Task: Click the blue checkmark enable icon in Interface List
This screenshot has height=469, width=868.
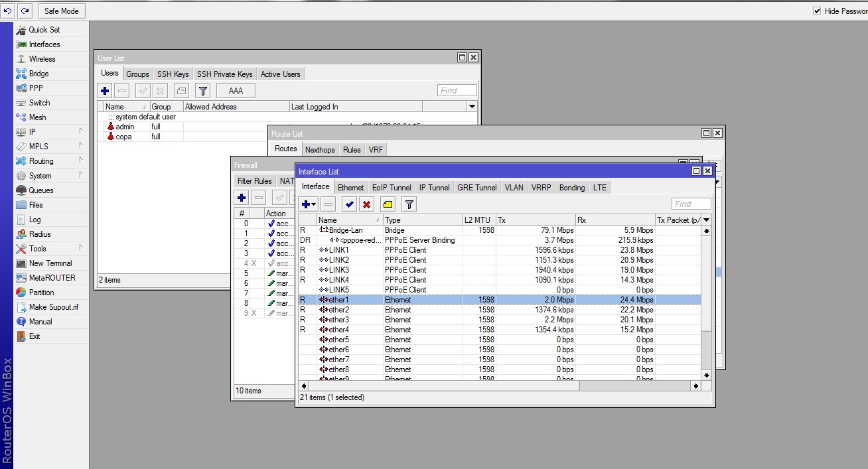Action: [350, 204]
